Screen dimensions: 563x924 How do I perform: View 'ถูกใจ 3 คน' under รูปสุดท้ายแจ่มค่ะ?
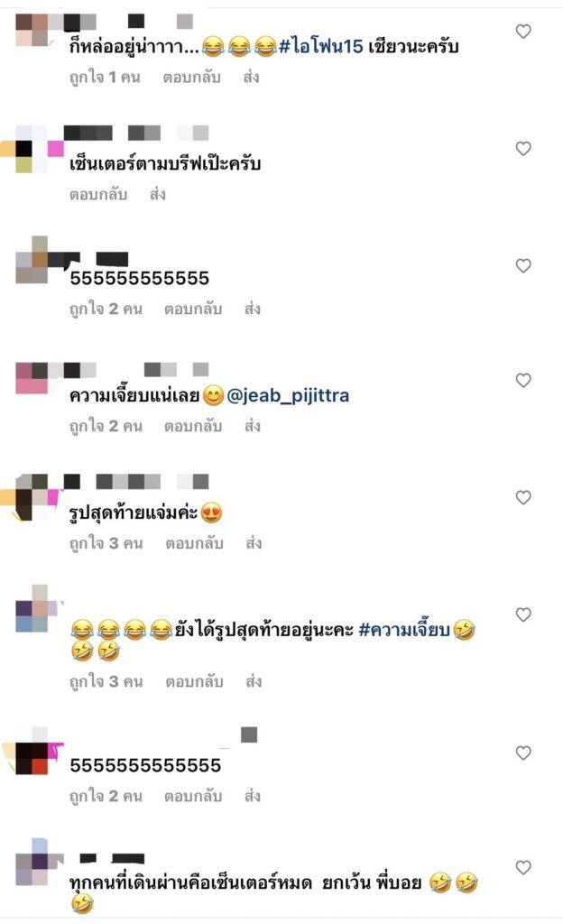(106, 543)
